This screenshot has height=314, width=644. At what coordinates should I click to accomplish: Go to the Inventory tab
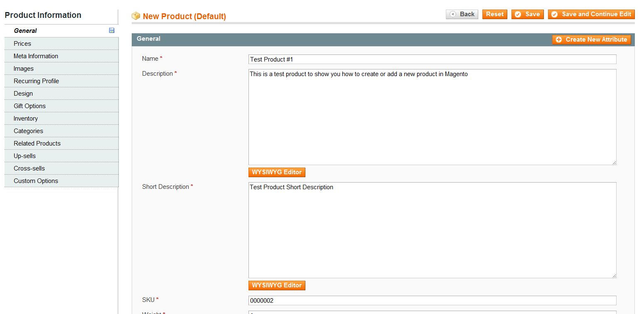click(x=26, y=119)
